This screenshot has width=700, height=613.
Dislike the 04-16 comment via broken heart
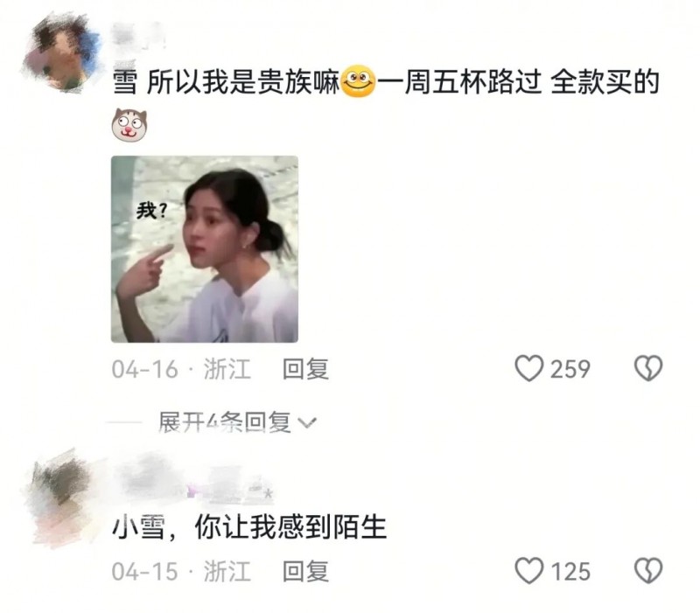coord(648,368)
